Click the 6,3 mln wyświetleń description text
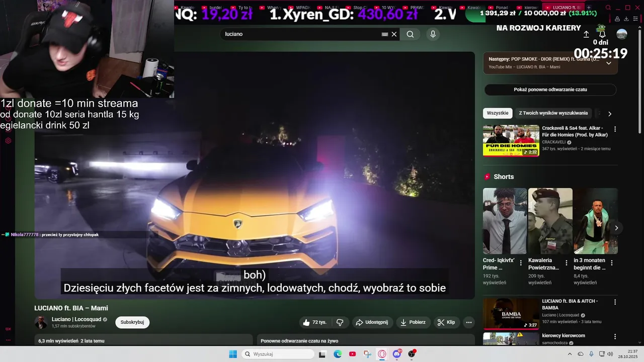 71,341
